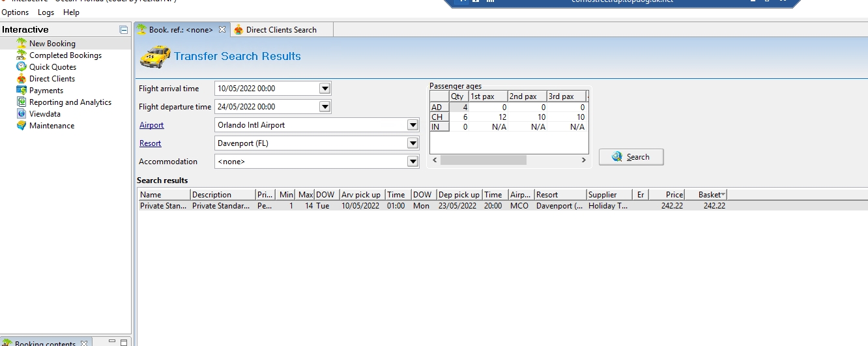Open Completed Bookings in sidebar
The image size is (868, 346).
pos(65,55)
